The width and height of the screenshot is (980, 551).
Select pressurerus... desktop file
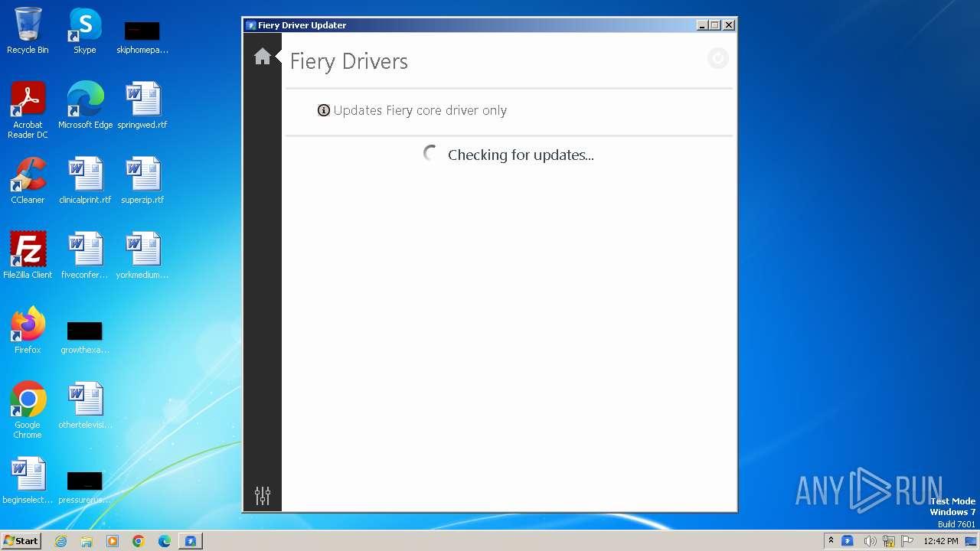coord(85,487)
